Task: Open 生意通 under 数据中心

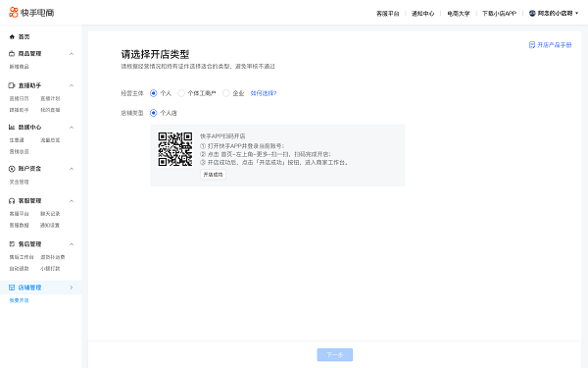Action: [17, 140]
